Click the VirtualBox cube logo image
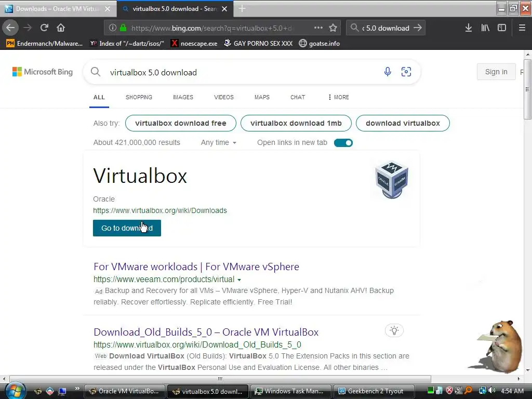This screenshot has height=399, width=532. coord(392,179)
